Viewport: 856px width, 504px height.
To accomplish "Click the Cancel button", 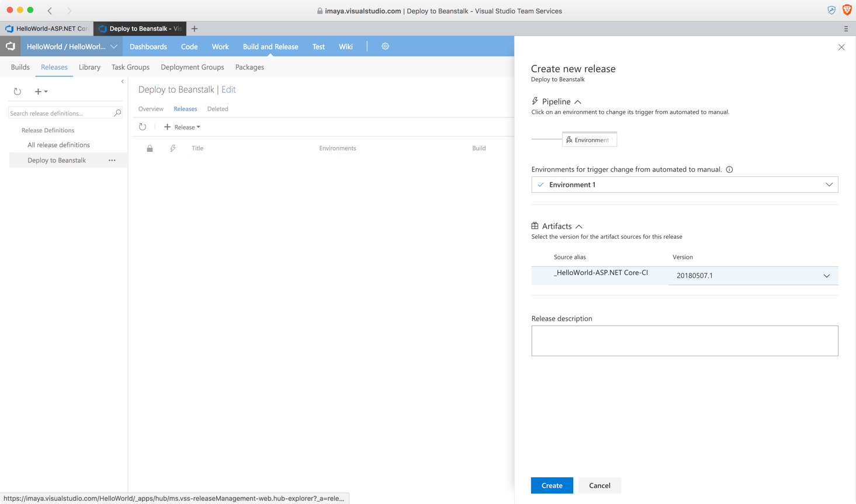I will click(x=599, y=485).
